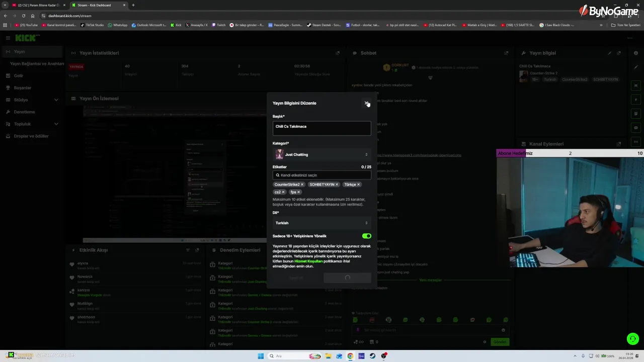Click the Just Chatting category thumbnail
The image size is (644, 362).
(279, 154)
